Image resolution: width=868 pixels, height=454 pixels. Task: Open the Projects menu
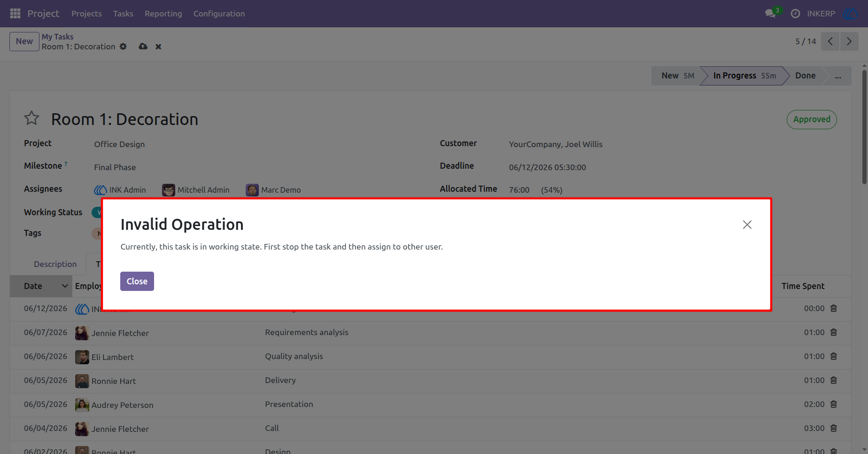(x=86, y=14)
